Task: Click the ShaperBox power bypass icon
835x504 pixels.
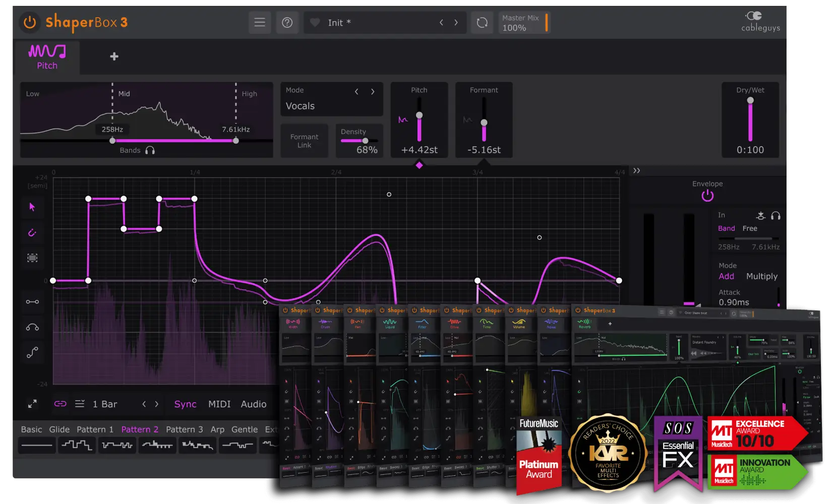Action: point(30,22)
